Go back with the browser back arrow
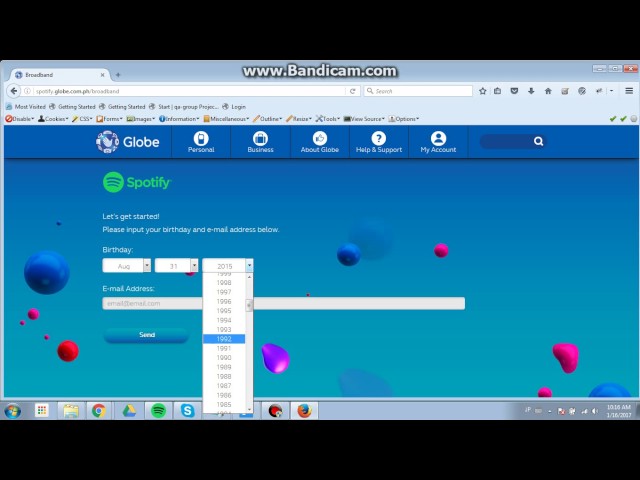640x480 pixels. click(x=13, y=91)
